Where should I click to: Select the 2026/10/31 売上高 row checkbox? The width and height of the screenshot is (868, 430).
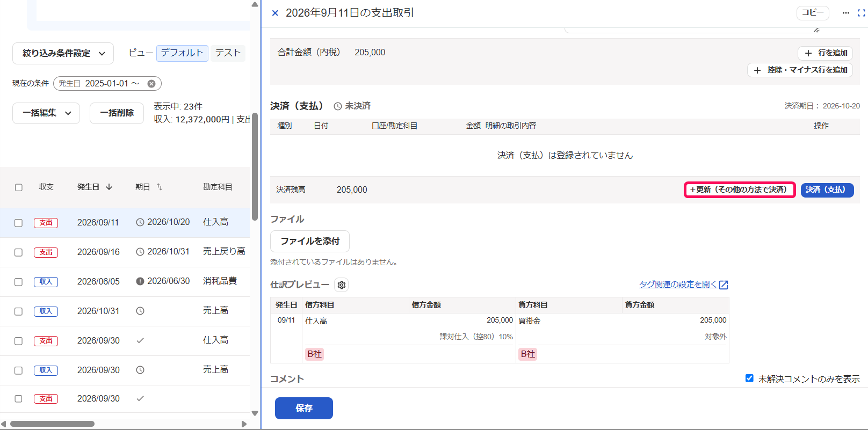coord(19,311)
